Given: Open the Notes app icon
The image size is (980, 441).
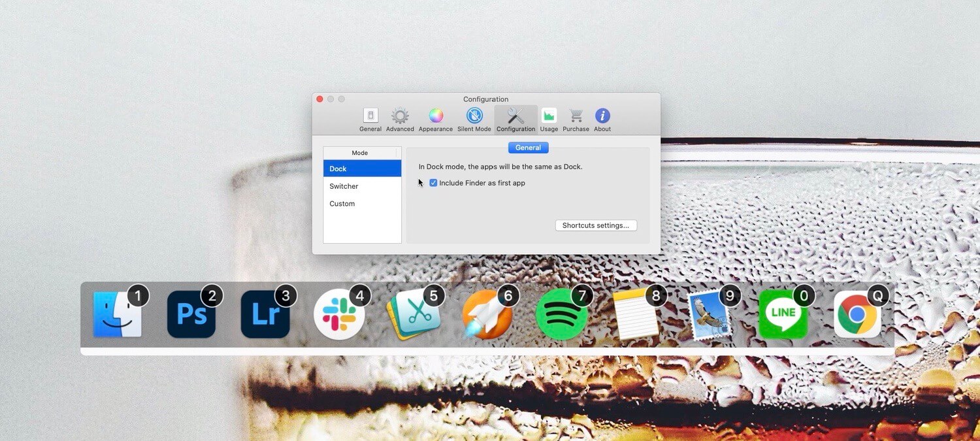Looking at the screenshot, I should (636, 315).
